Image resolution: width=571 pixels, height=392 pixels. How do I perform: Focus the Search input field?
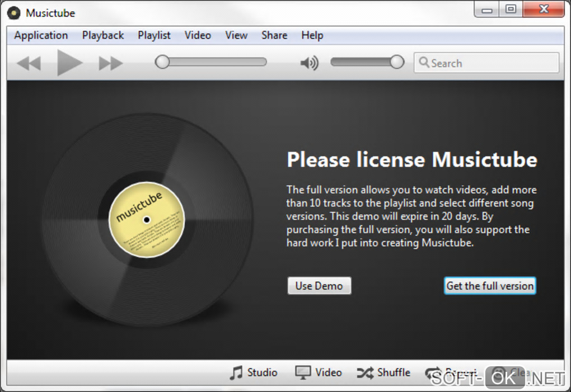(486, 63)
